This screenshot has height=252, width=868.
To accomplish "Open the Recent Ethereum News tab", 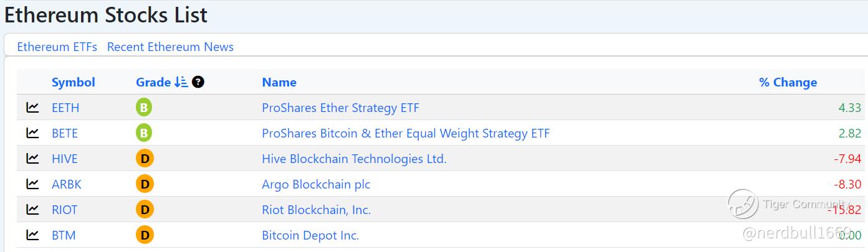I will tap(170, 47).
